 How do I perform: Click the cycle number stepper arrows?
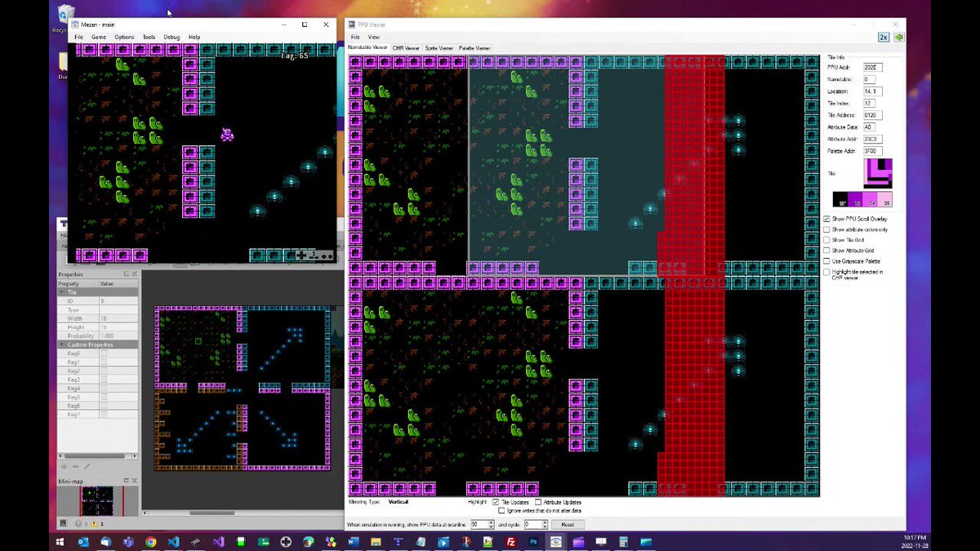[x=544, y=524]
